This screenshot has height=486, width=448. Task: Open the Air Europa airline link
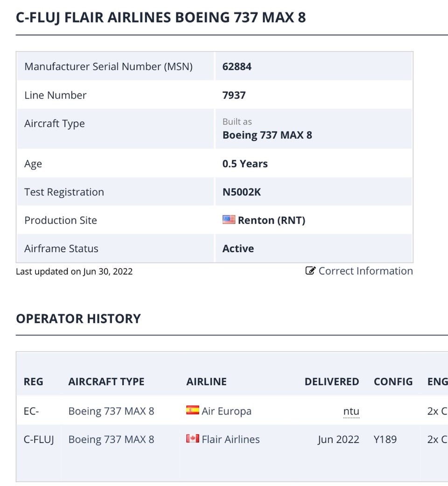226,411
